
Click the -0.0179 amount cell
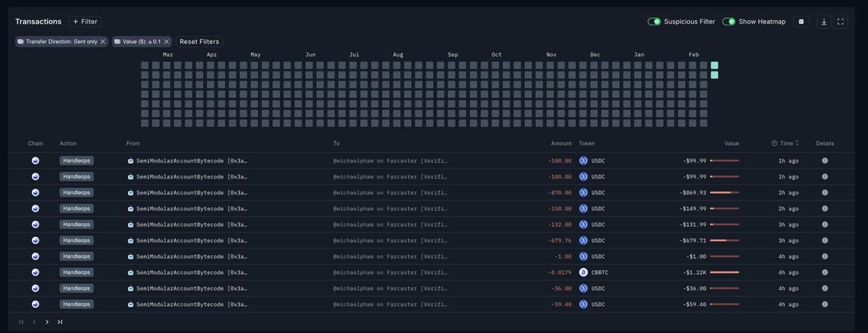[x=560, y=272]
